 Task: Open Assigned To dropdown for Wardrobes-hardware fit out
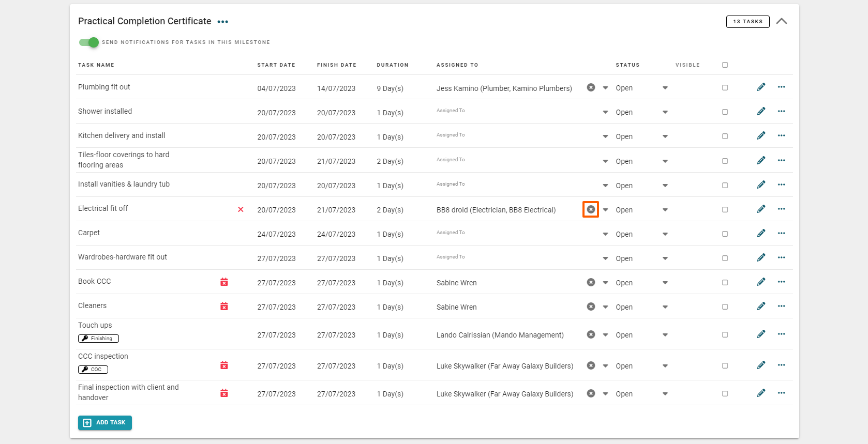point(605,258)
